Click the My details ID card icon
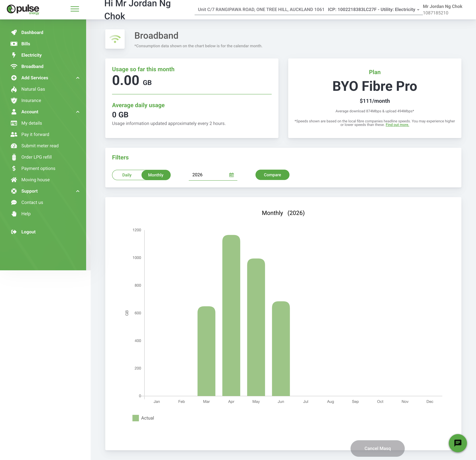Image resolution: width=476 pixels, height=460 pixels. pyautogui.click(x=14, y=123)
